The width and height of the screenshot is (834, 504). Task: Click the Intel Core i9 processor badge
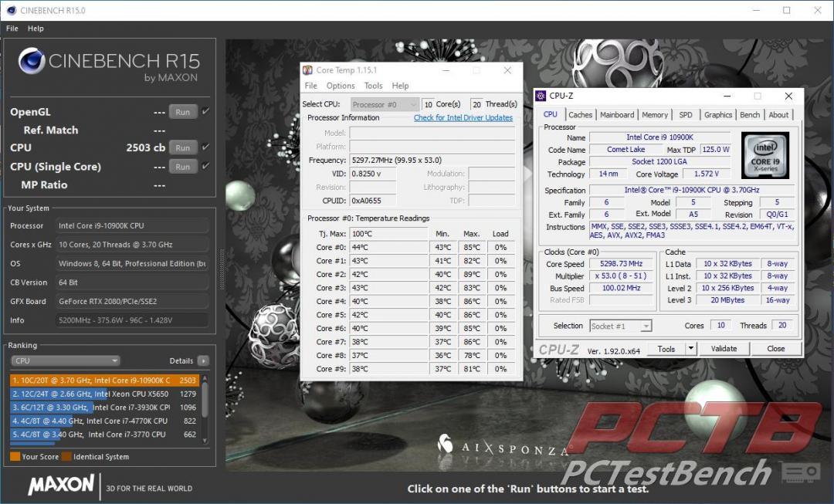(764, 155)
